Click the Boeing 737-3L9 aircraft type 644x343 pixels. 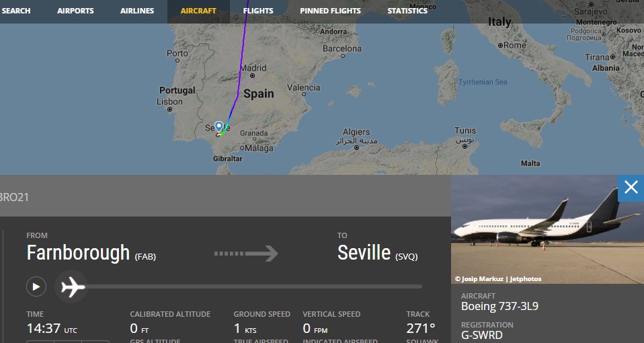(499, 307)
